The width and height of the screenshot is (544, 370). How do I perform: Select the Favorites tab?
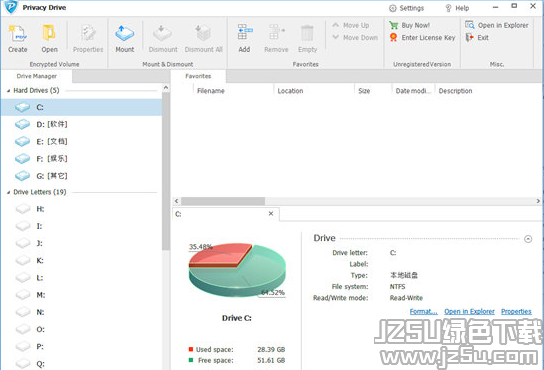pos(198,76)
